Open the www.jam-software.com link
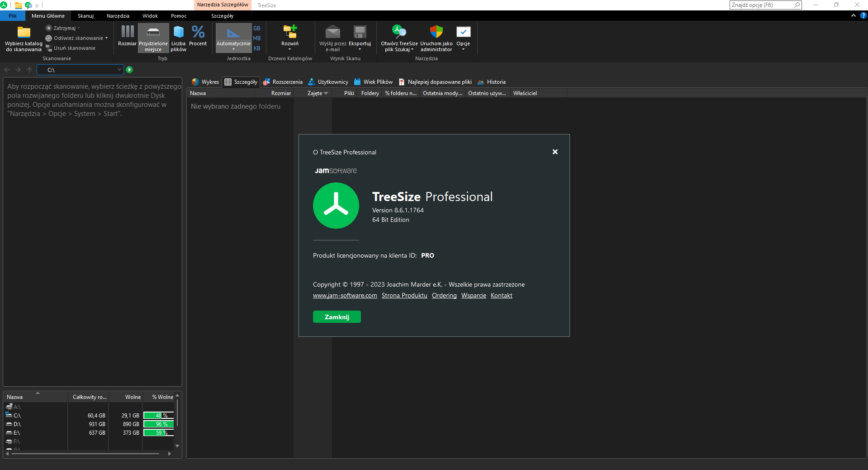The height and width of the screenshot is (470, 868). (345, 296)
